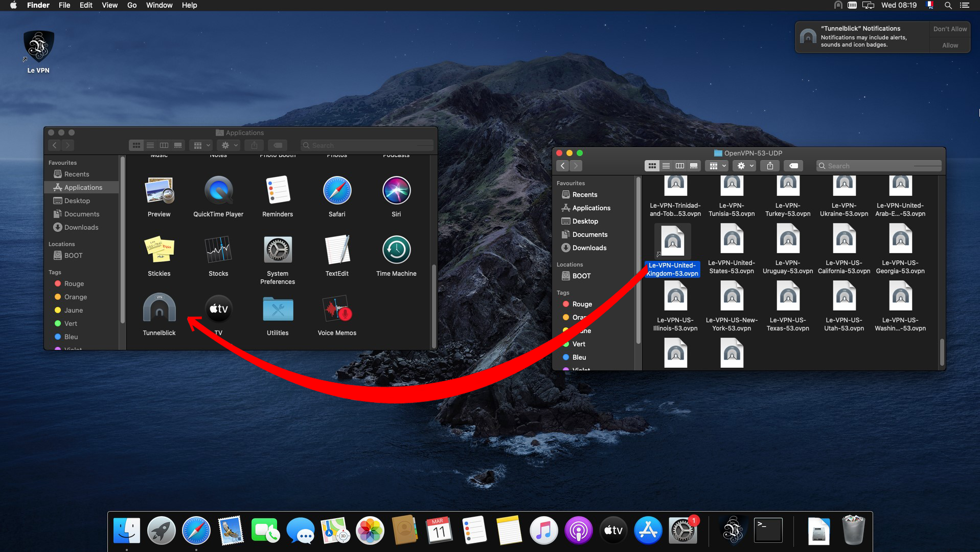Click Don't Allow for Tunnelblick notifications
Screen dimensions: 980x552
[x=950, y=29]
